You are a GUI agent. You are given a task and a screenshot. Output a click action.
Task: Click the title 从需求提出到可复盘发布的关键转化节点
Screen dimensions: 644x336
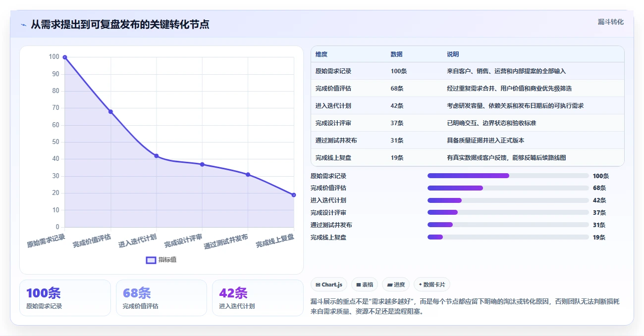(120, 24)
